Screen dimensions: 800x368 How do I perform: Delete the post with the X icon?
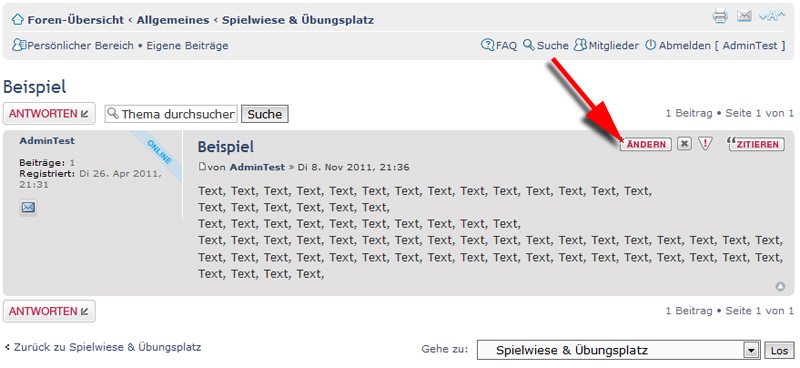[x=684, y=144]
